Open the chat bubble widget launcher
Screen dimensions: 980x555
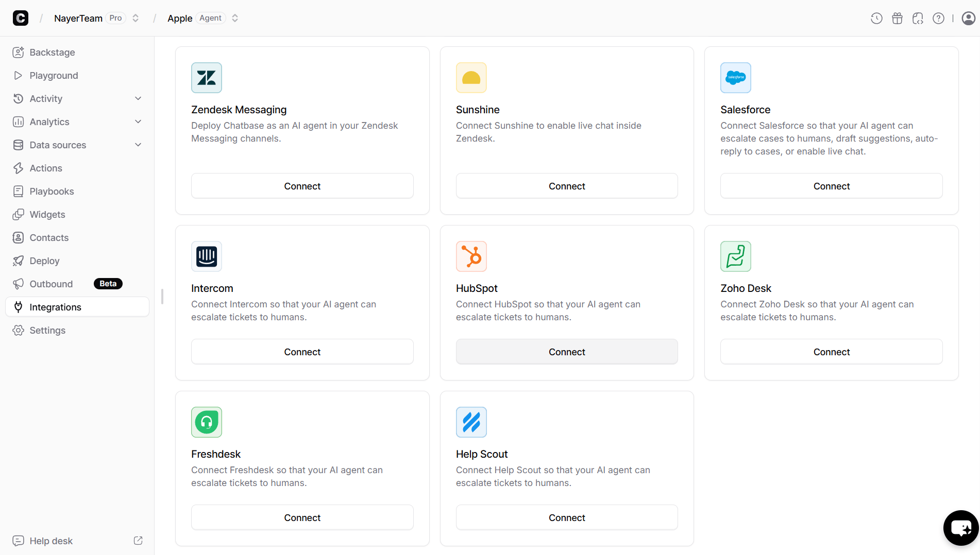(x=961, y=528)
